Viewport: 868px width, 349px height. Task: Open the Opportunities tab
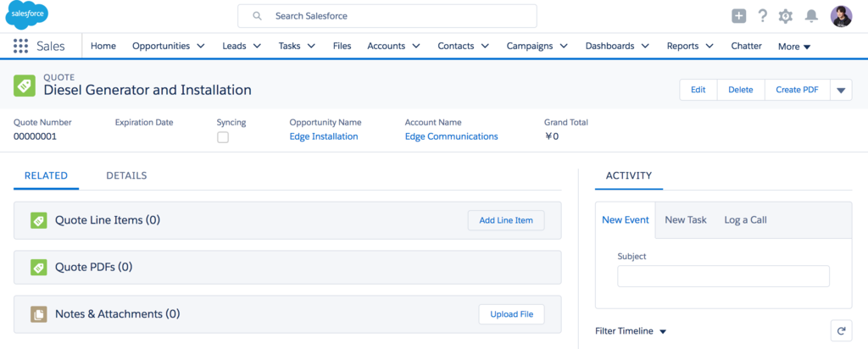160,46
